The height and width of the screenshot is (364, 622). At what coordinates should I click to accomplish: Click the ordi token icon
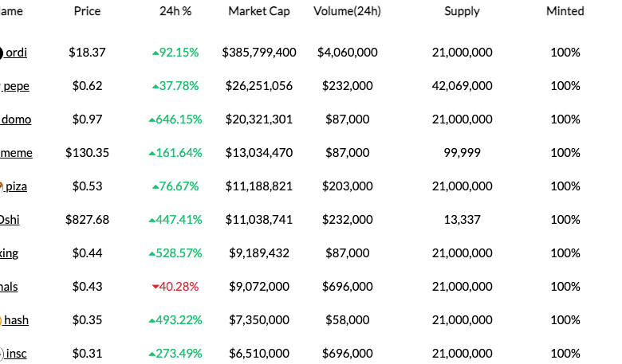click(2, 53)
